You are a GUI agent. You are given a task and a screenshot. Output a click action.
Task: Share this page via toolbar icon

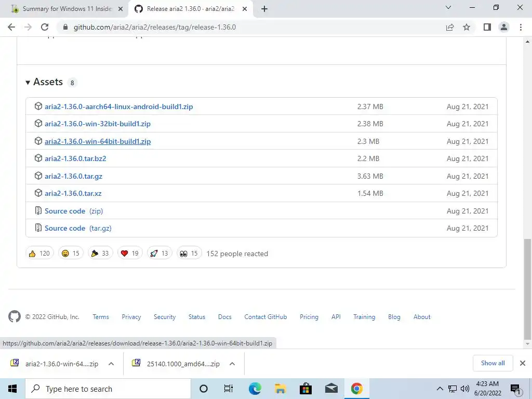coord(450,27)
